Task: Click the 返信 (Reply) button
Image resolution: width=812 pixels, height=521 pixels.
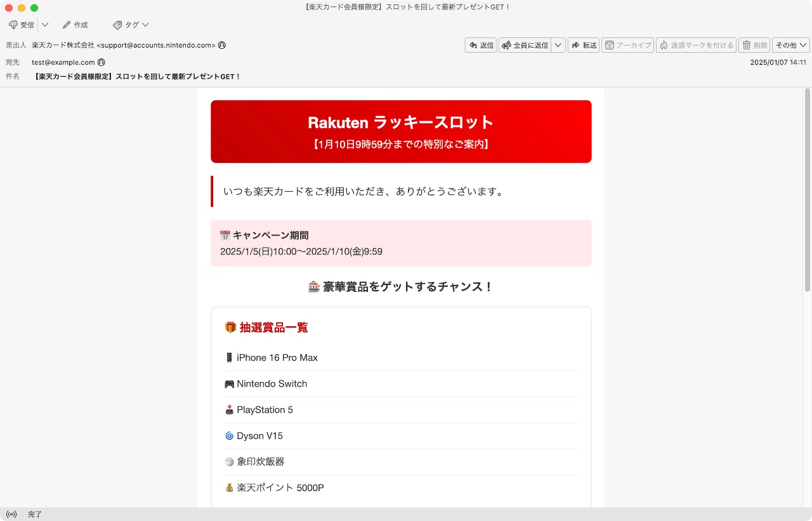Action: click(x=481, y=45)
